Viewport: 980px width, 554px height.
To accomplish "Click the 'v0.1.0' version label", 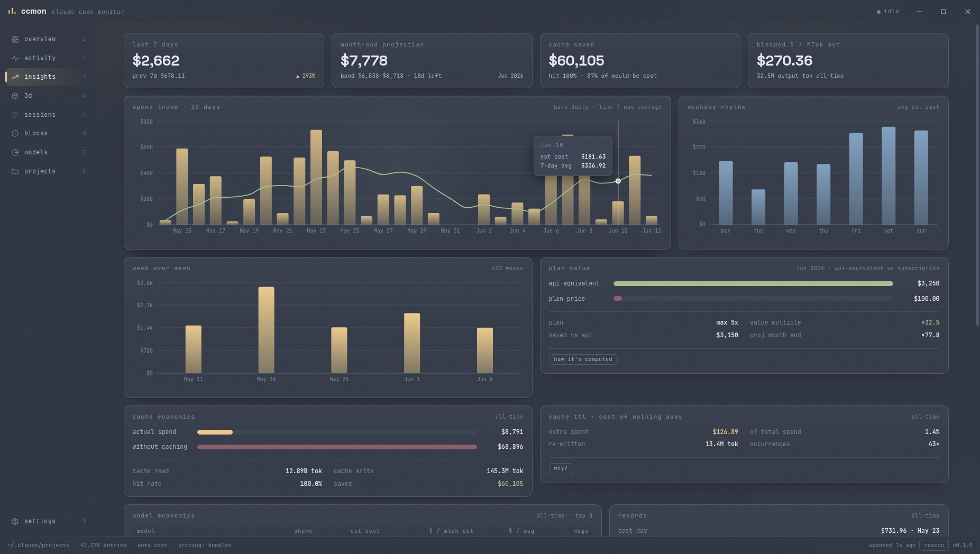I will coord(963,546).
